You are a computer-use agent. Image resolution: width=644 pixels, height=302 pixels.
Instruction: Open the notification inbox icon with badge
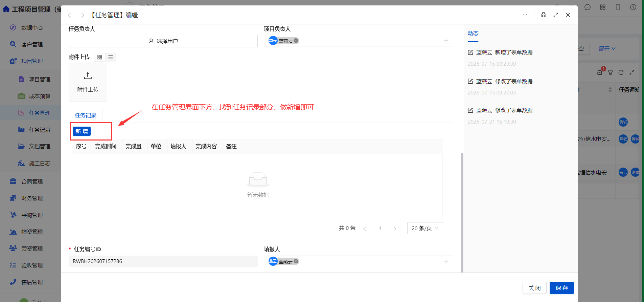click(x=600, y=72)
